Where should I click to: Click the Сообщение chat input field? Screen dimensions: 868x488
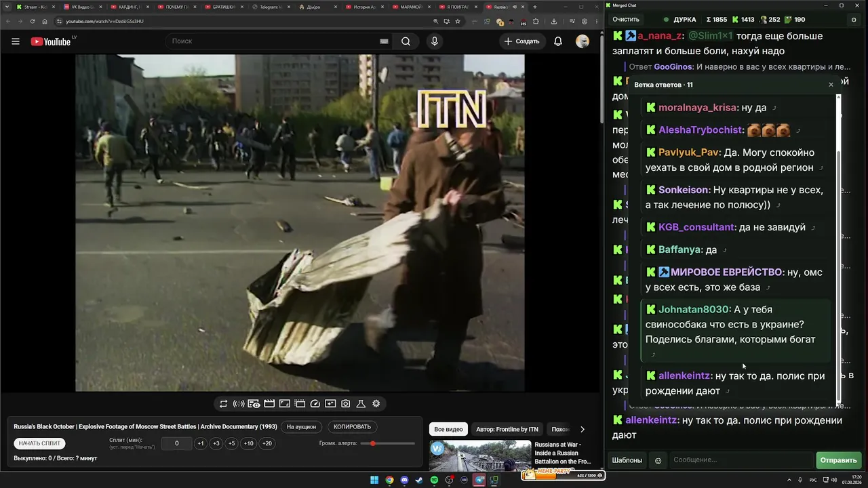(742, 460)
